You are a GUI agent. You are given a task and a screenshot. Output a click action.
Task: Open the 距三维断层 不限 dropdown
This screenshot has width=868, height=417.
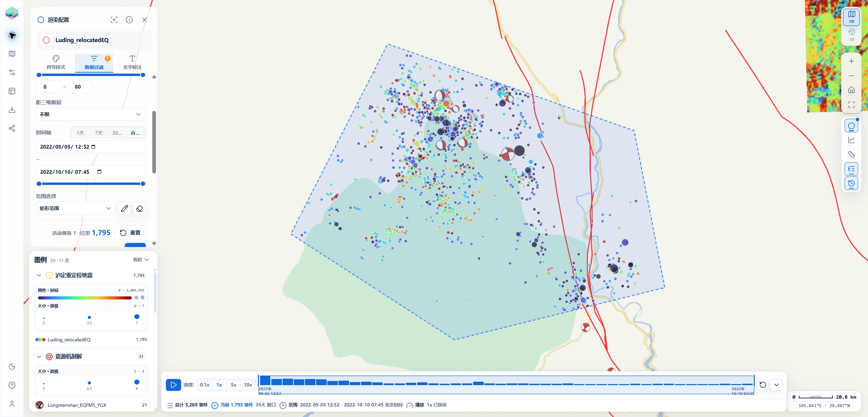point(91,114)
